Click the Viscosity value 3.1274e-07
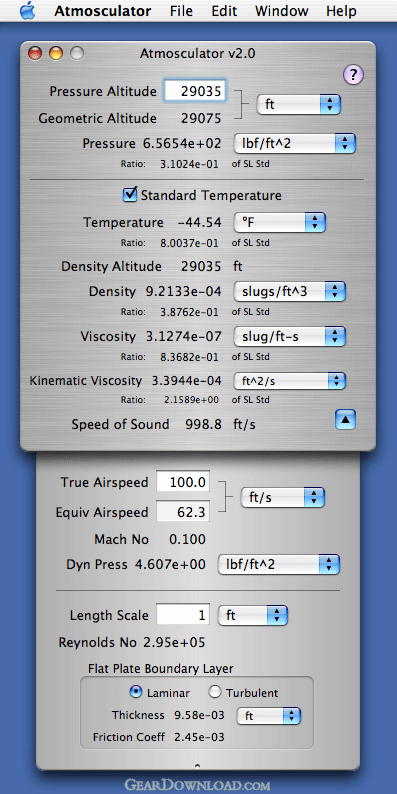This screenshot has height=794, width=397. 183,336
